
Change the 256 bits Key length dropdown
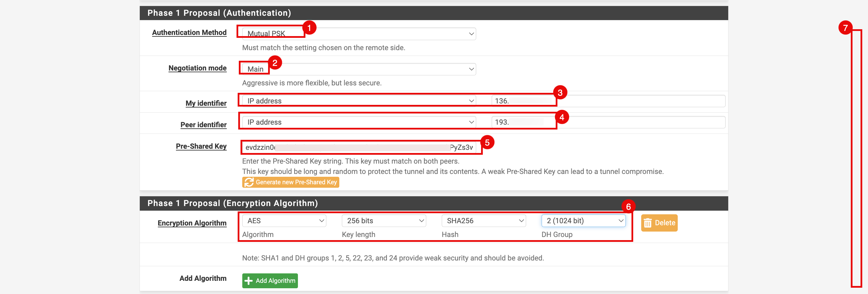(x=383, y=221)
